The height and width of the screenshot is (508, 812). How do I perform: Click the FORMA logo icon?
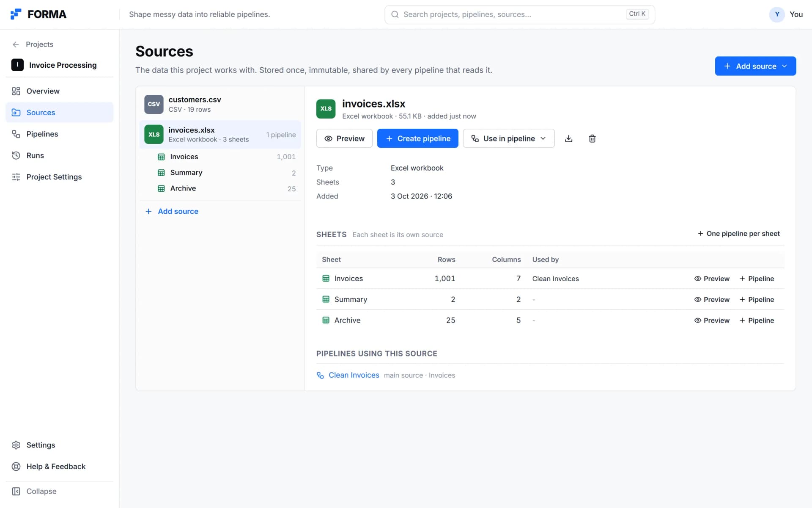[16, 14]
